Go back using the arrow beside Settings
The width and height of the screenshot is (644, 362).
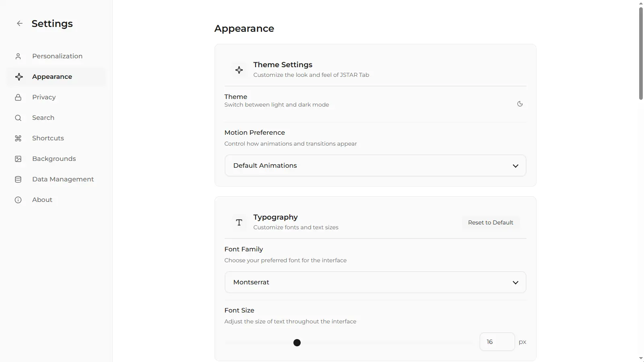point(19,23)
